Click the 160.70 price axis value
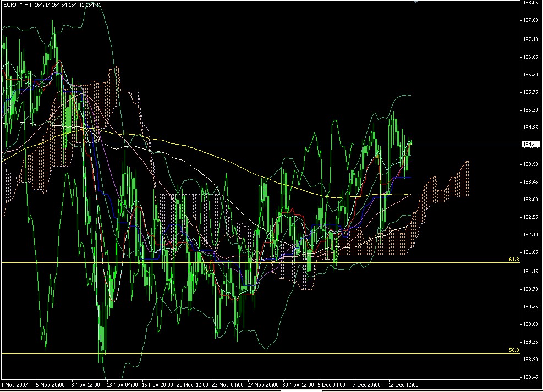 pos(530,289)
